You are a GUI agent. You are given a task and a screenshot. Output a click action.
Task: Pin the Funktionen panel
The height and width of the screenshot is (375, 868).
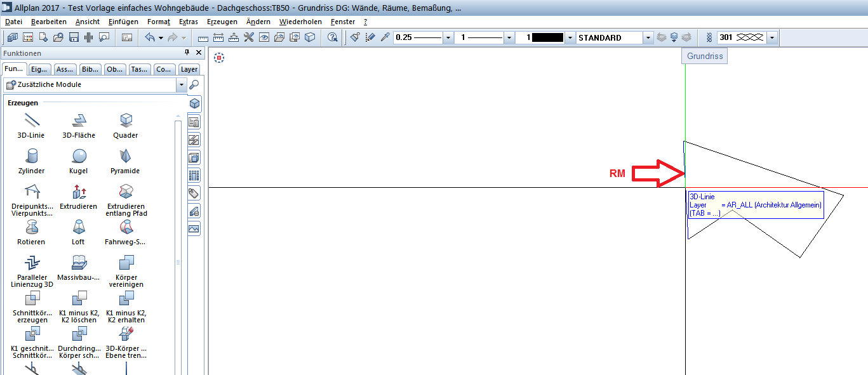coord(187,53)
